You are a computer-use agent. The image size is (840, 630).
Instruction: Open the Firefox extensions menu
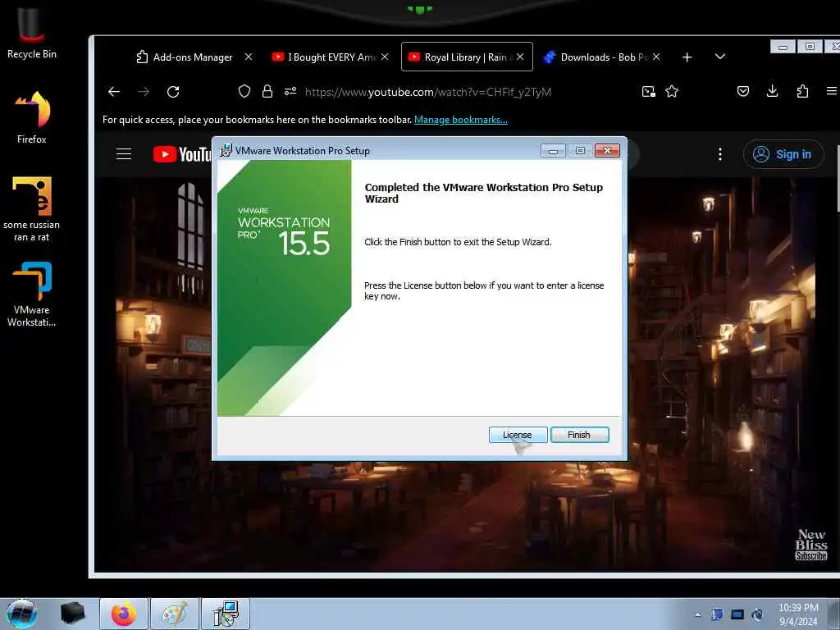[x=802, y=92]
